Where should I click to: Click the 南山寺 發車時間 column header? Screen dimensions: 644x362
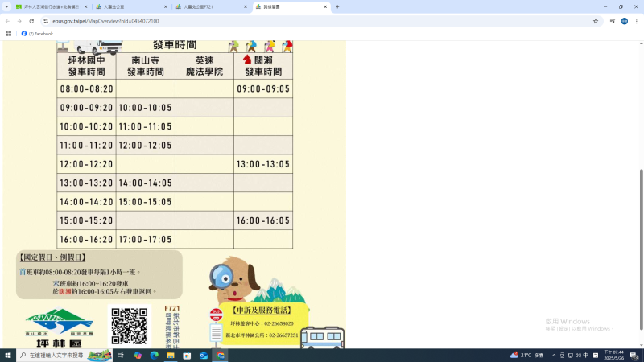pos(146,66)
